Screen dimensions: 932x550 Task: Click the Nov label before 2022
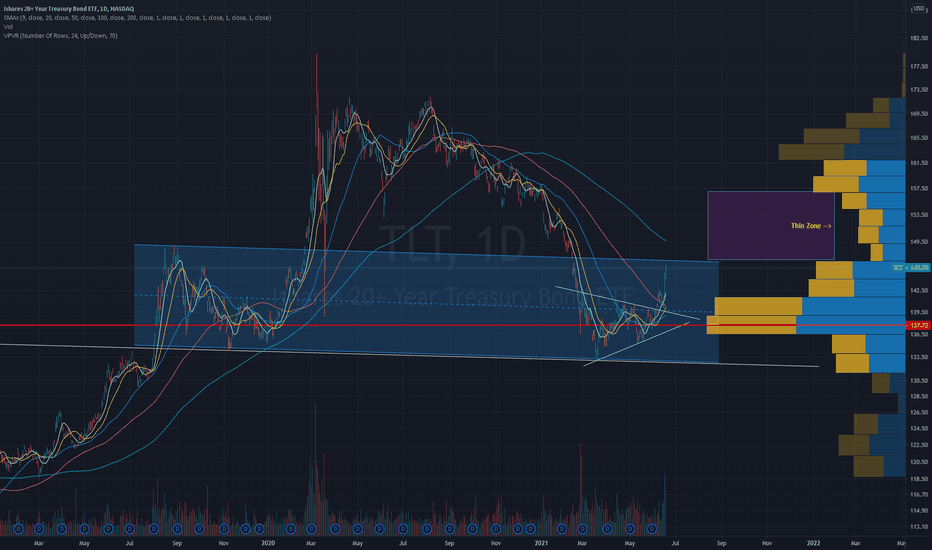point(767,543)
